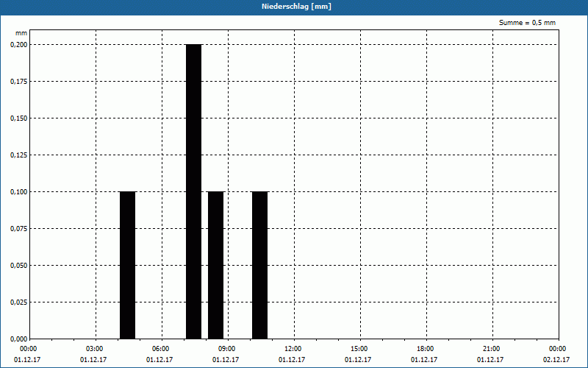This screenshot has width=588, height=368.
Task: Click the bar between 09:00 and 12:00
Action: [260, 265]
